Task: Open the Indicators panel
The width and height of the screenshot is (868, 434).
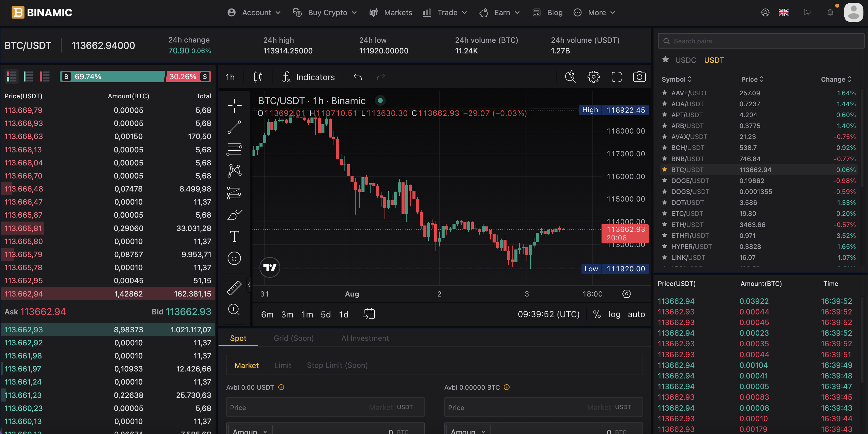Action: (x=308, y=77)
